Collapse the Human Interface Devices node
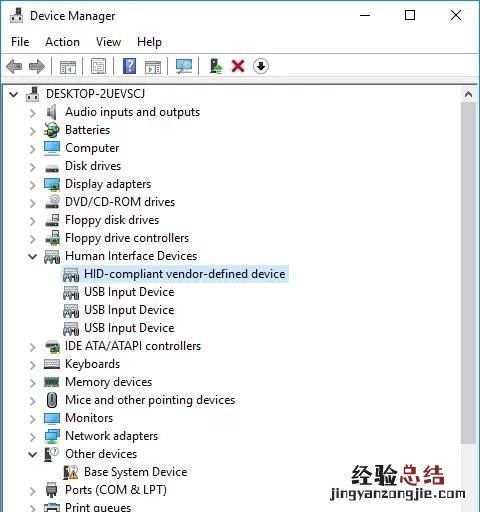The height and width of the screenshot is (512, 480). point(33,257)
